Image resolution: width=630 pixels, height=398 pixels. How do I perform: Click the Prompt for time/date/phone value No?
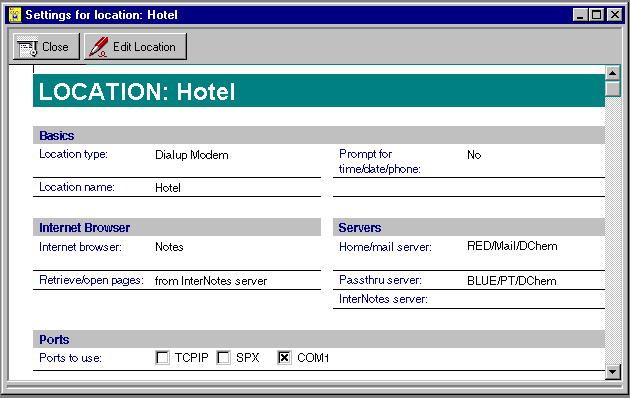(474, 155)
